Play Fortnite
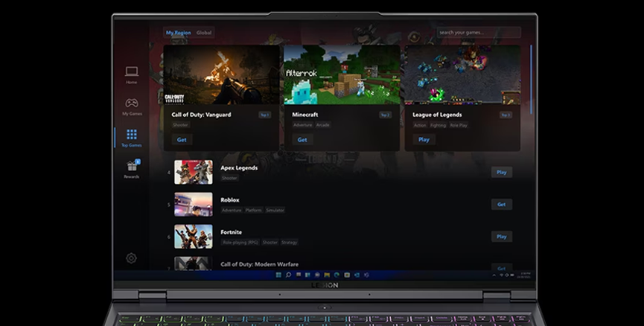Screen dimensions: 644x326 point(502,237)
